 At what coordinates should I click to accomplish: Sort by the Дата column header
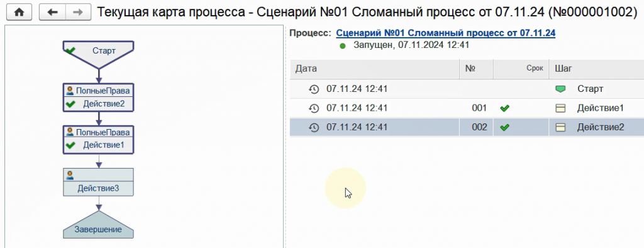[374, 69]
